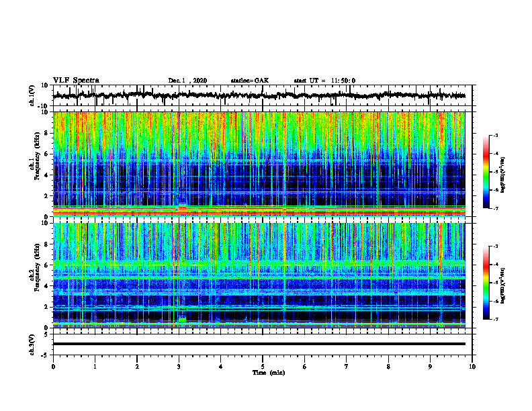Select the 'start UT = 11:50:0' text
532x411 pixels.
(x=324, y=81)
